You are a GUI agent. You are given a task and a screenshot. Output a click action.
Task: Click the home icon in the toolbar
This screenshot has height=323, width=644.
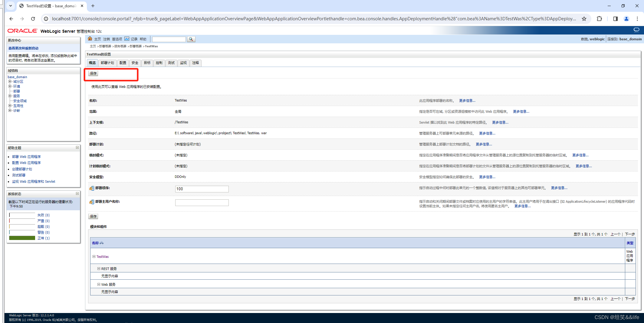click(90, 39)
